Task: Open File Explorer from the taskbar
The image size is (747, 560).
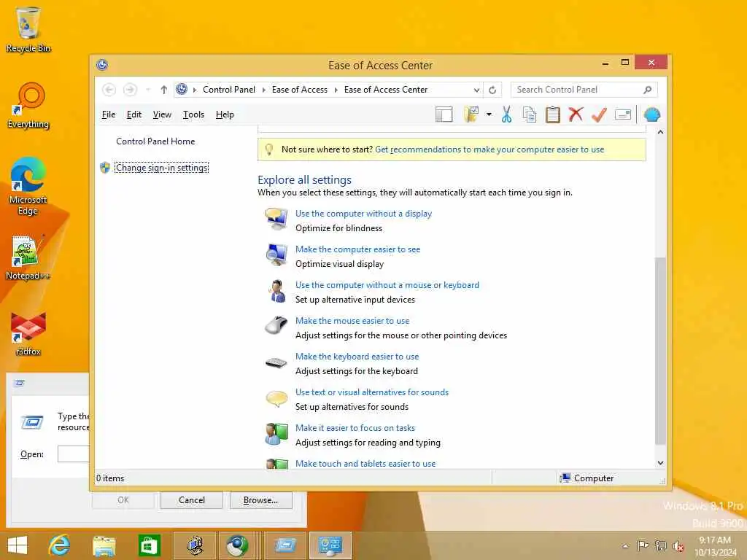Action: [x=104, y=545]
